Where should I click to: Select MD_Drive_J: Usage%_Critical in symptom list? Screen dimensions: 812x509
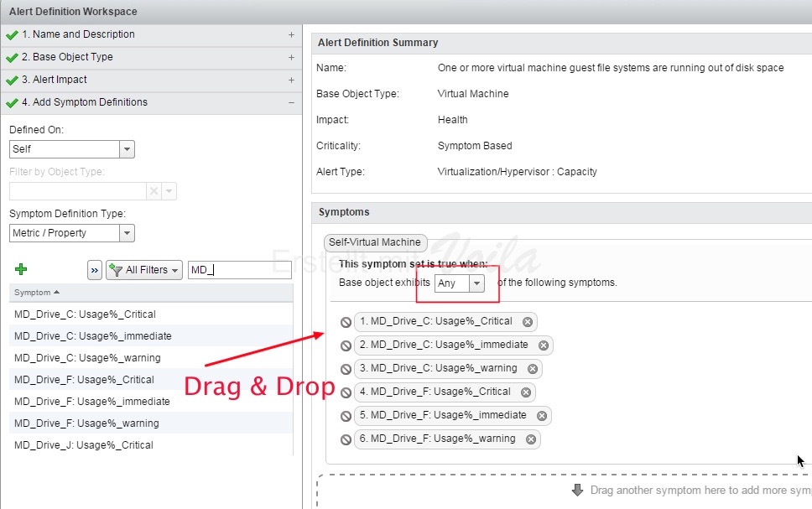click(x=84, y=445)
